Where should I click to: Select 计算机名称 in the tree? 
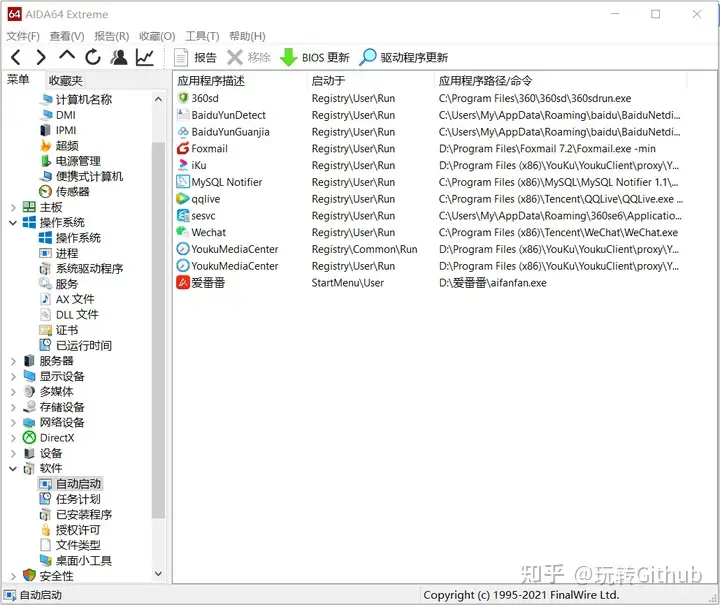pos(76,100)
